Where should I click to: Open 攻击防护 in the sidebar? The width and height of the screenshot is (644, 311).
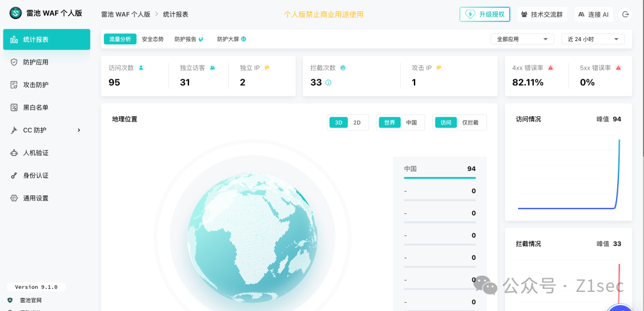47,85
